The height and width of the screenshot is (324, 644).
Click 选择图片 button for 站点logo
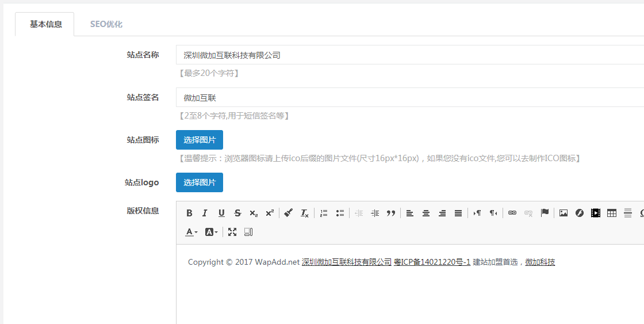click(x=200, y=182)
